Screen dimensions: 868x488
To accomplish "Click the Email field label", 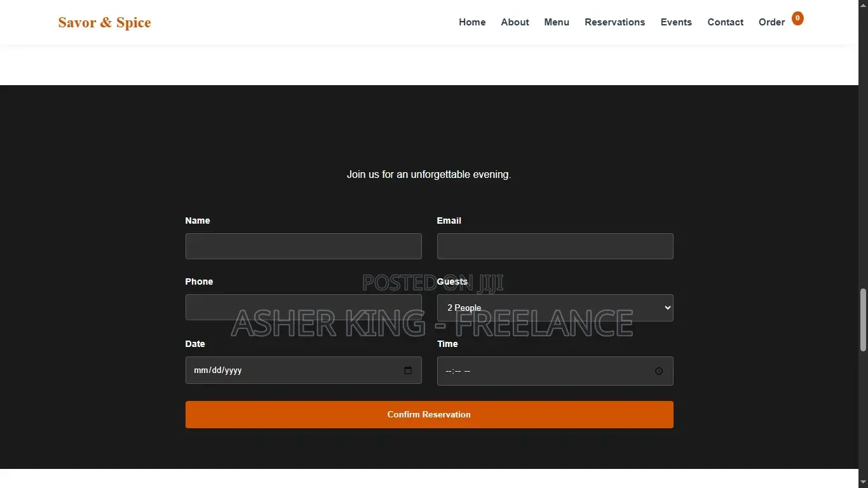I will [x=449, y=220].
